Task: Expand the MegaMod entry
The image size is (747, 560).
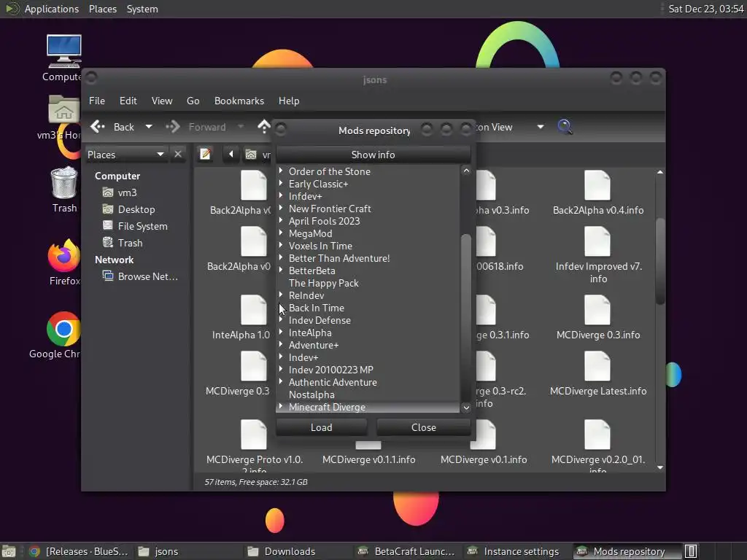Action: tap(281, 233)
